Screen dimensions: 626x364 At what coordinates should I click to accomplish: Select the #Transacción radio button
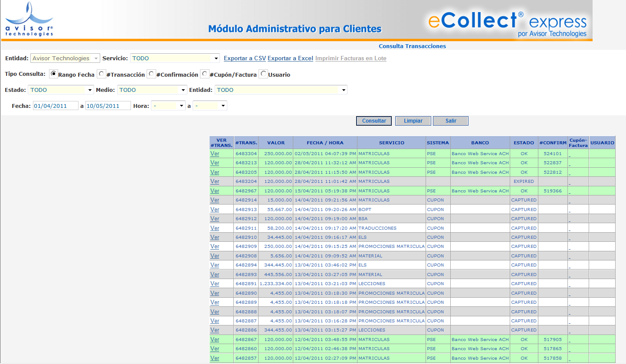pos(102,74)
